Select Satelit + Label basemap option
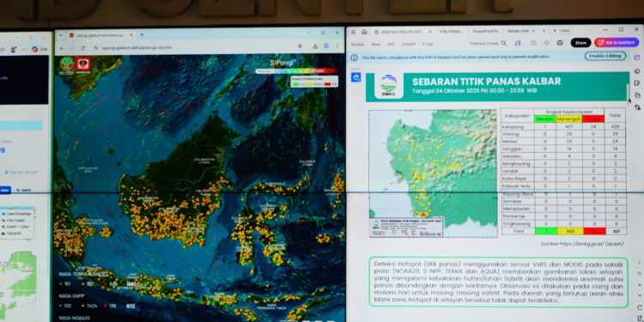Viewport: 644px width, 322px height. point(15,227)
